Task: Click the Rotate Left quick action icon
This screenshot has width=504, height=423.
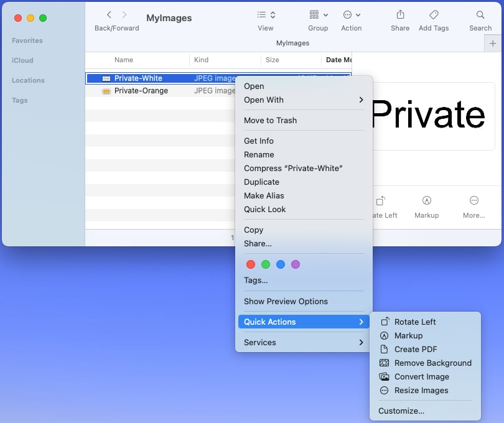Action: point(384,322)
